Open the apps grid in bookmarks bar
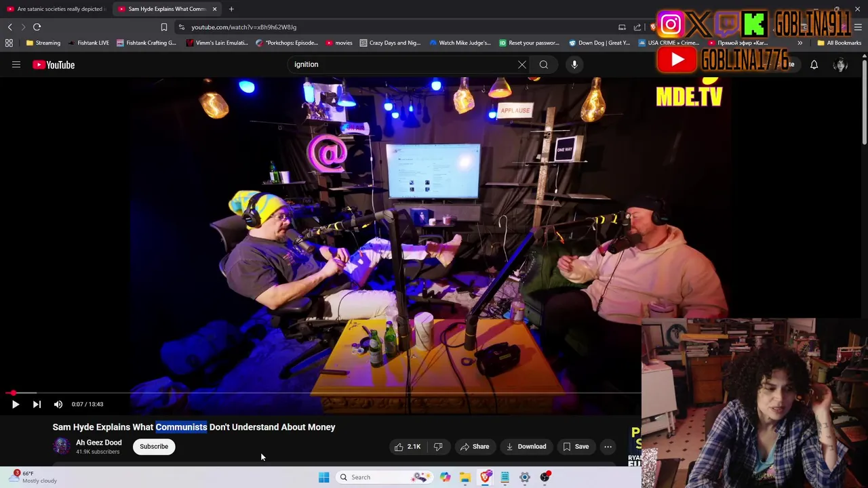Screen dimensions: 868x488 9,43
